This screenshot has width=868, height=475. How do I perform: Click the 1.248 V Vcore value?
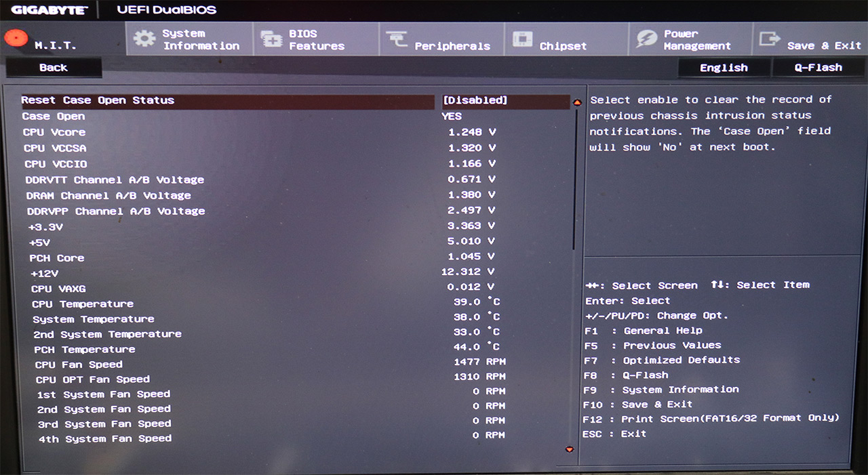click(472, 131)
